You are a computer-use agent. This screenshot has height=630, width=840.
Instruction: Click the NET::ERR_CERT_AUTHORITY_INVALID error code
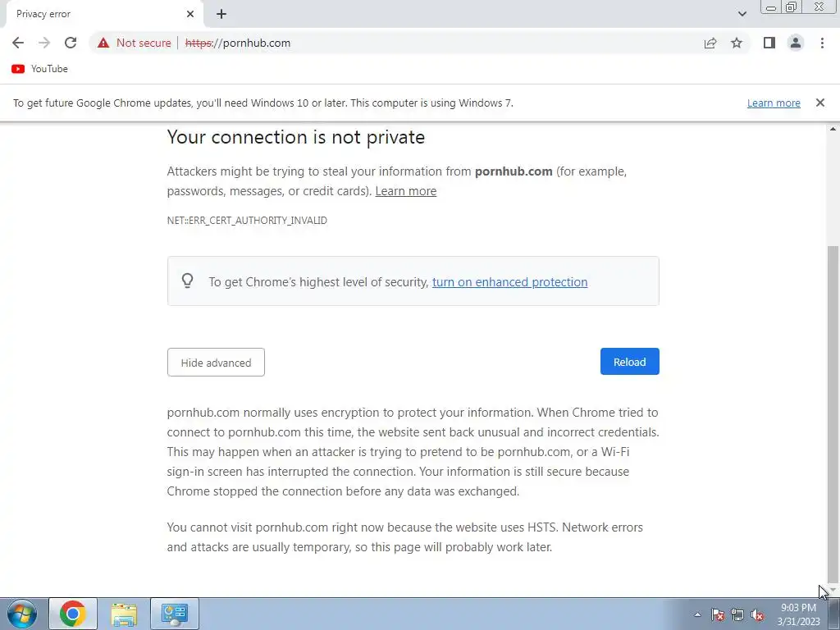tap(247, 220)
